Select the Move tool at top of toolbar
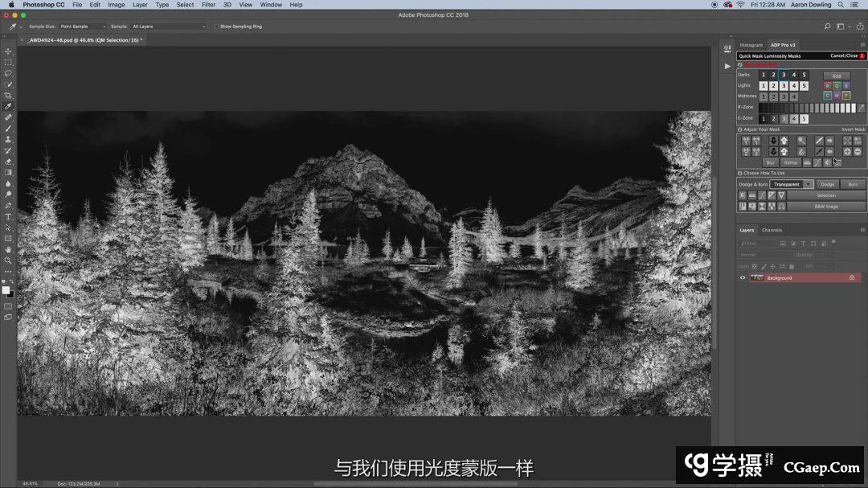Image resolution: width=868 pixels, height=488 pixels. (8, 51)
